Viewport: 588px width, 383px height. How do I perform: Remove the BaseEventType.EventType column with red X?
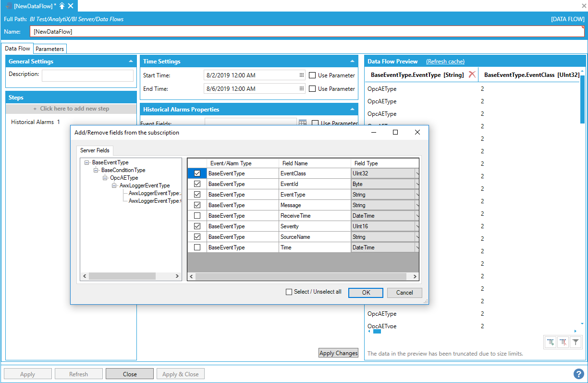point(472,74)
